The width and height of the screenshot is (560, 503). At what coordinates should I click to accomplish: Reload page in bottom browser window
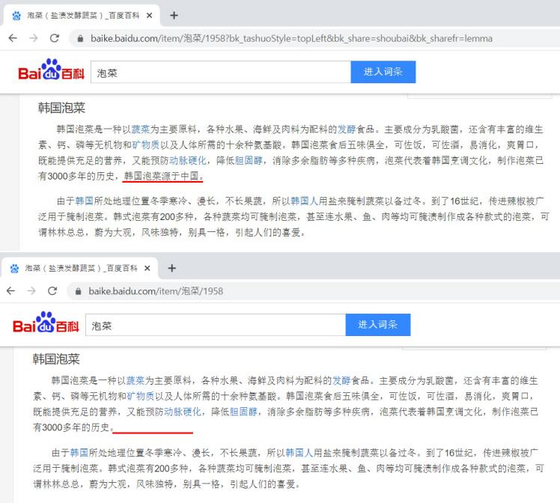click(x=52, y=291)
